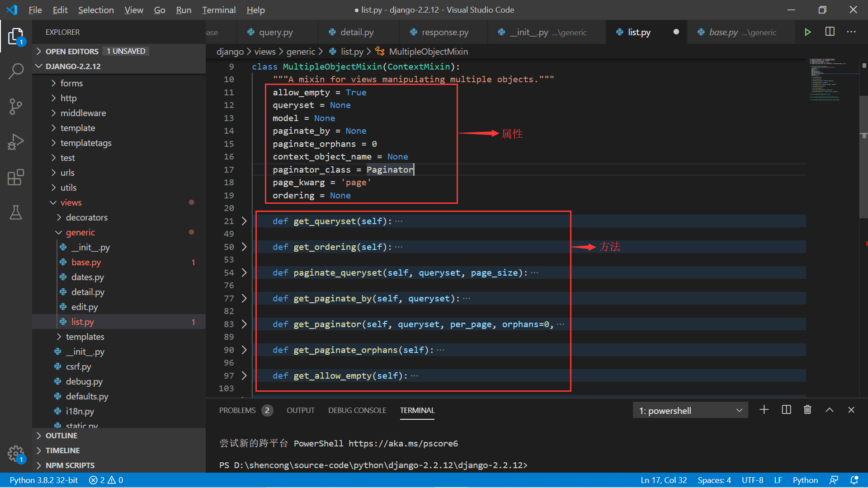The height and width of the screenshot is (488, 868).
Task: Unfold get_paginate_by method at line 77
Action: point(244,298)
